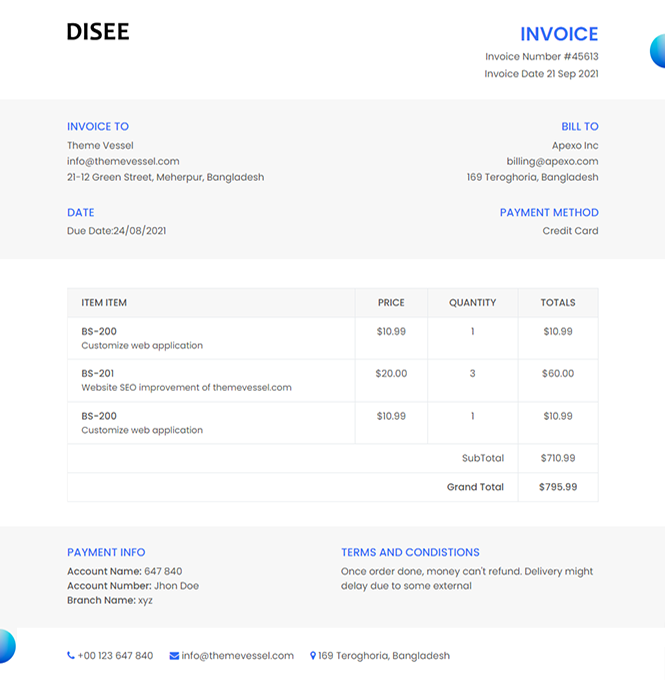Click the PRICE column header
Viewport: 665px width, 680px height.
[391, 303]
